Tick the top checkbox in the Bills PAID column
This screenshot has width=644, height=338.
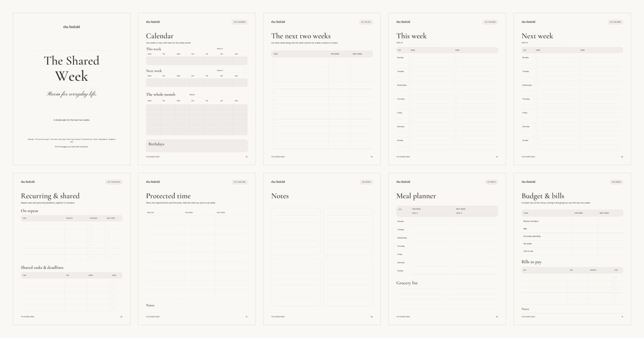tap(615, 277)
